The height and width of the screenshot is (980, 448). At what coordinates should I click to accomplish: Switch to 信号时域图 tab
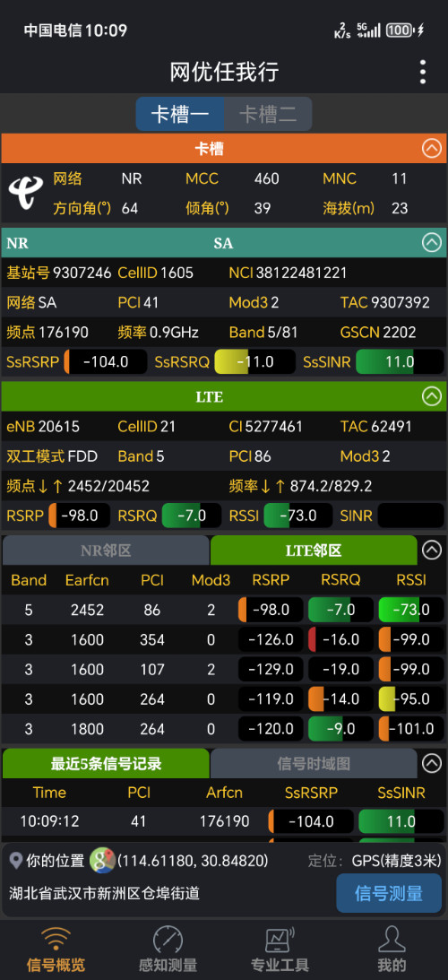coord(314,763)
